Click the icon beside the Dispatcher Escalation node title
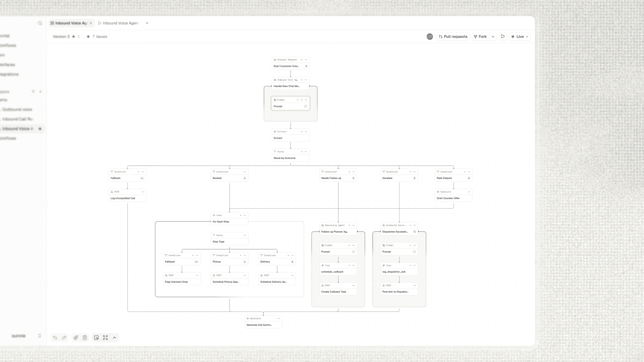The image size is (644, 362). tap(415, 232)
